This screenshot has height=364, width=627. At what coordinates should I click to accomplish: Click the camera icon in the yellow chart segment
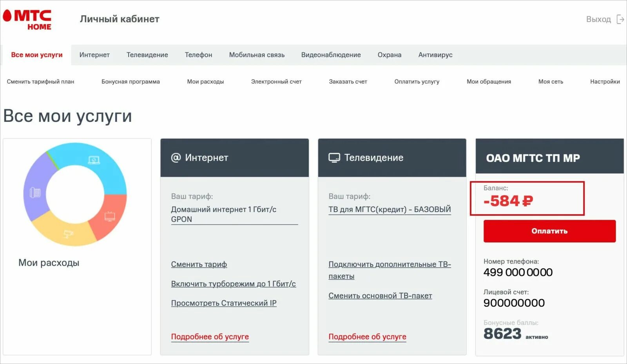pyautogui.click(x=68, y=234)
